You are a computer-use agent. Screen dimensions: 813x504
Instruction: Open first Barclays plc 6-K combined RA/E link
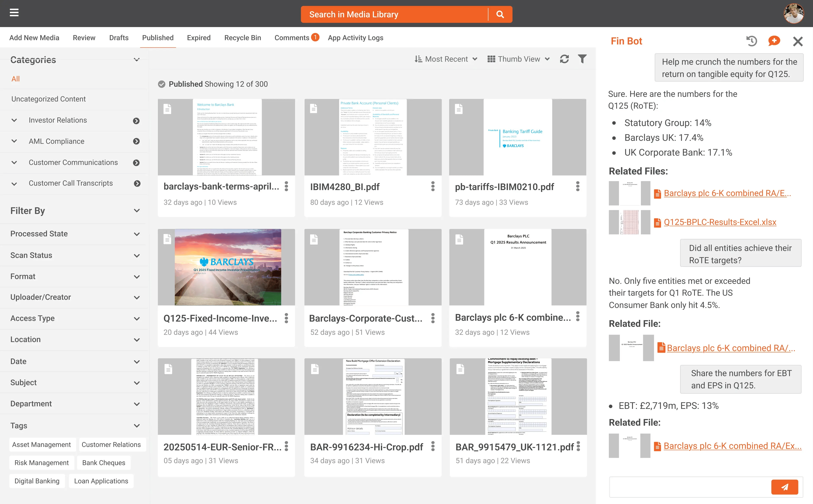click(727, 193)
